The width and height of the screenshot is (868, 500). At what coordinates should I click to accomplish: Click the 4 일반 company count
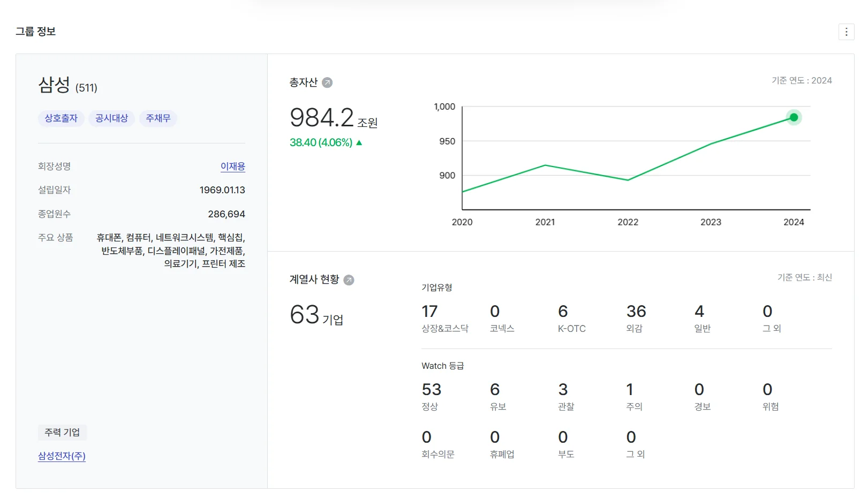pos(699,312)
